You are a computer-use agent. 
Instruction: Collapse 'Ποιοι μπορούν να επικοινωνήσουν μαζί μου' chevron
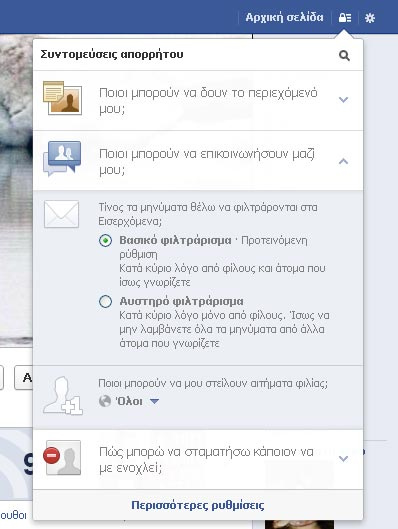pos(343,161)
